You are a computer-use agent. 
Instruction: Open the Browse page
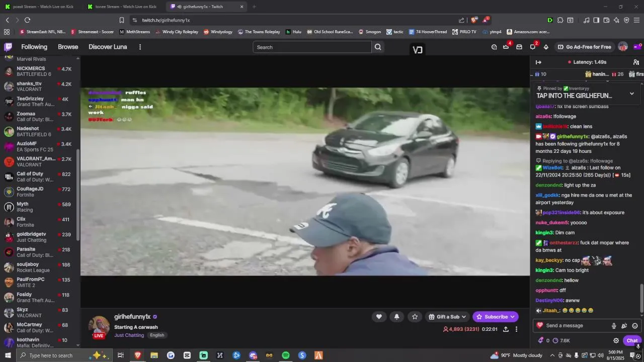[68, 47]
